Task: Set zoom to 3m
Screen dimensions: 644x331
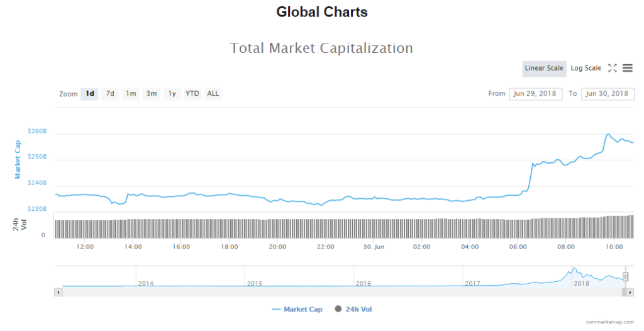Action: (x=151, y=94)
